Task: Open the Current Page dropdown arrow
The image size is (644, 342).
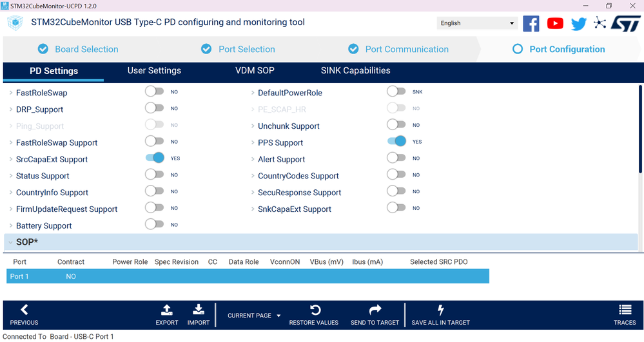Action: [278, 316]
